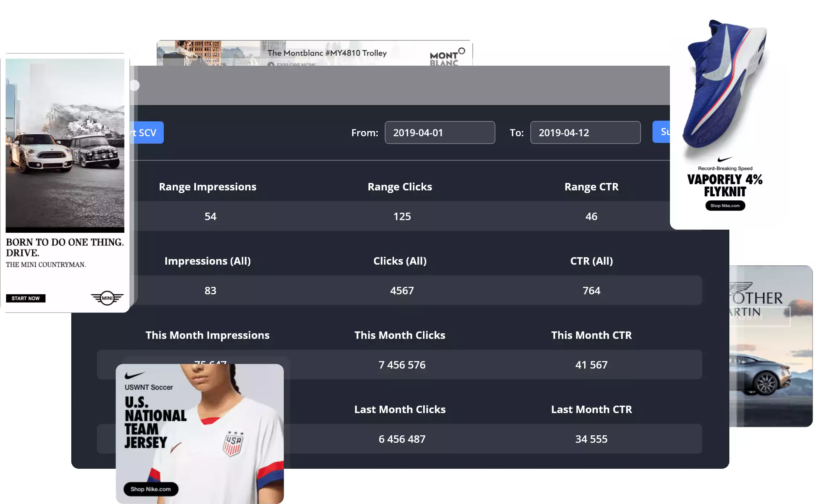
Task: Click the Montblanc logo in banner ad
Action: click(x=447, y=57)
